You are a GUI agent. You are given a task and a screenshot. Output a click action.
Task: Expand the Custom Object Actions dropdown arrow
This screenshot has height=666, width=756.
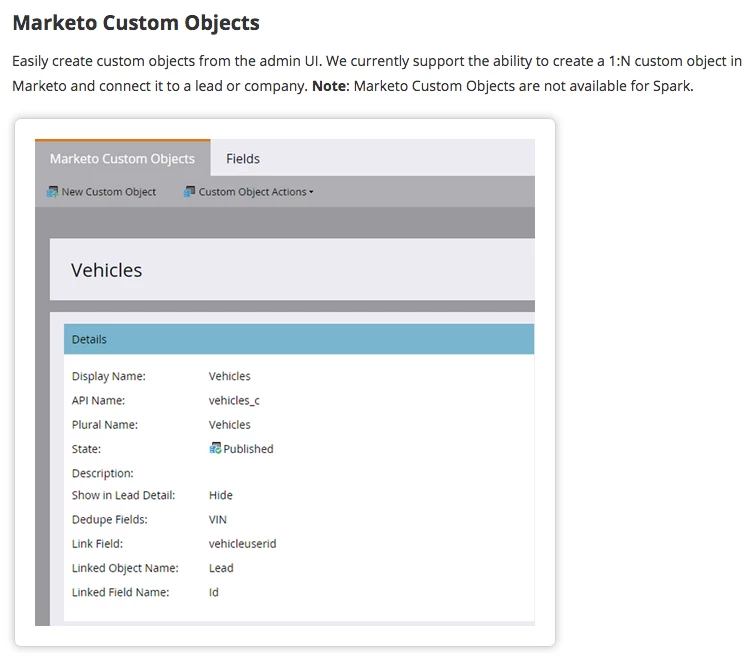311,192
